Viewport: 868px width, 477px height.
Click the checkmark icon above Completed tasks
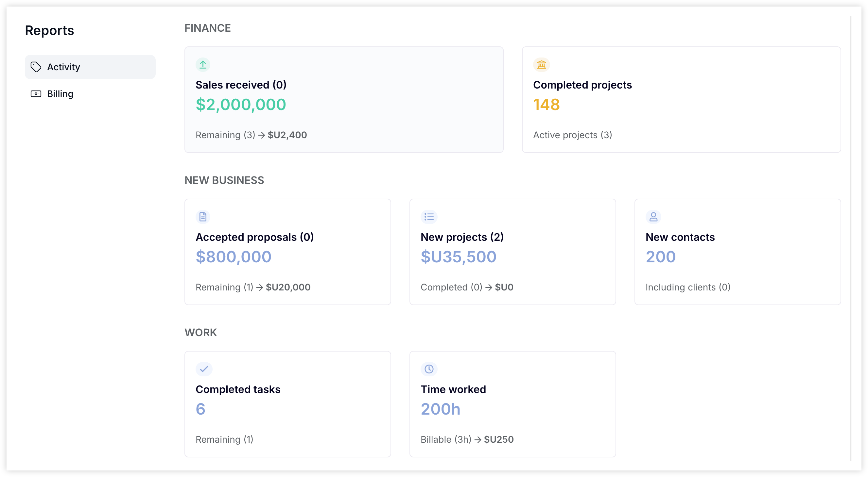pyautogui.click(x=204, y=369)
